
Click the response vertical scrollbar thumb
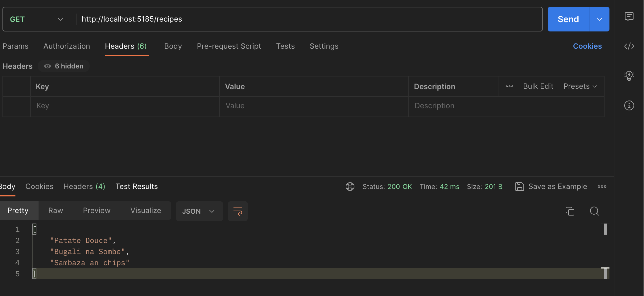[605, 229]
